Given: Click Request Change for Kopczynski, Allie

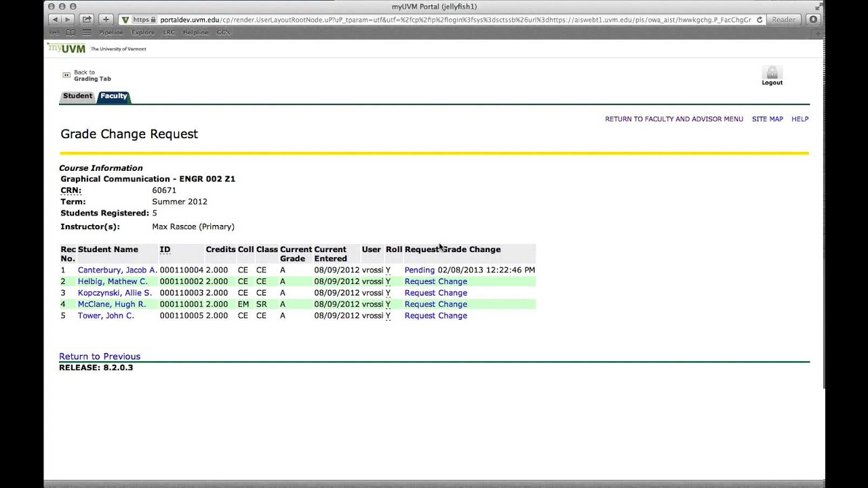Looking at the screenshot, I should point(436,293).
